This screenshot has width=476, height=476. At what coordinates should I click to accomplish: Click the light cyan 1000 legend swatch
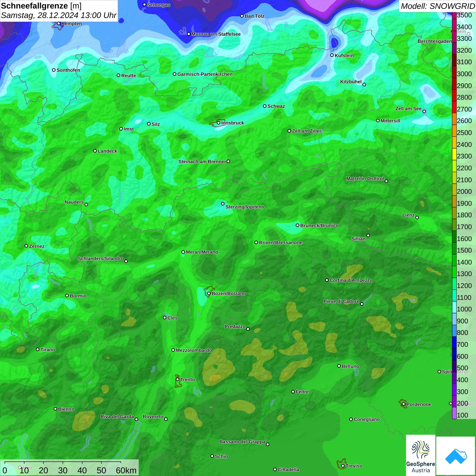[x=454, y=307]
